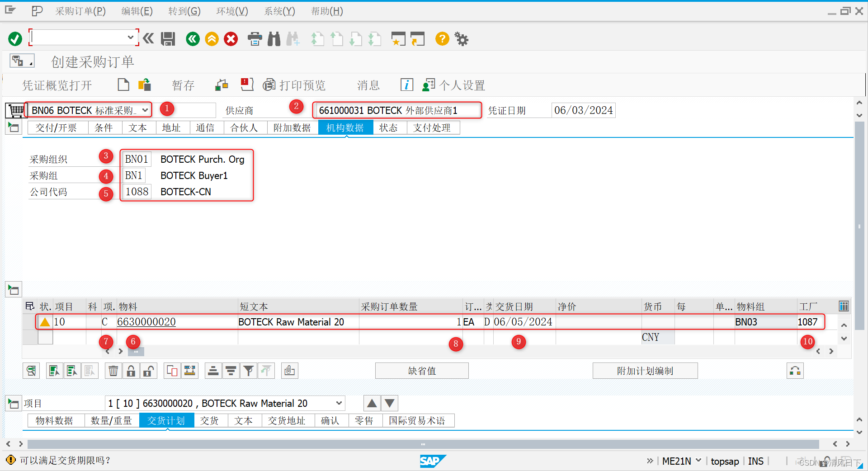Viewport: 868px width, 471px height.
Task: Click the 凭证概览打开 button
Action: tap(57, 85)
